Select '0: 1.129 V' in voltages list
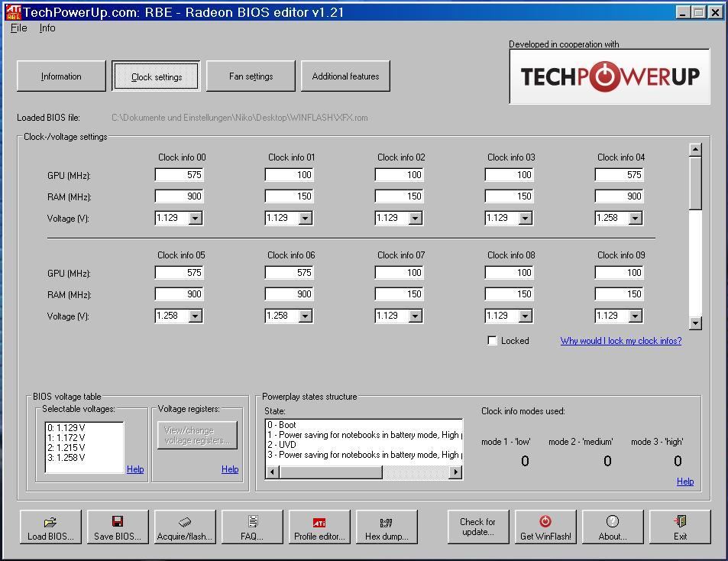Screen dimensions: 728x561 (66, 428)
